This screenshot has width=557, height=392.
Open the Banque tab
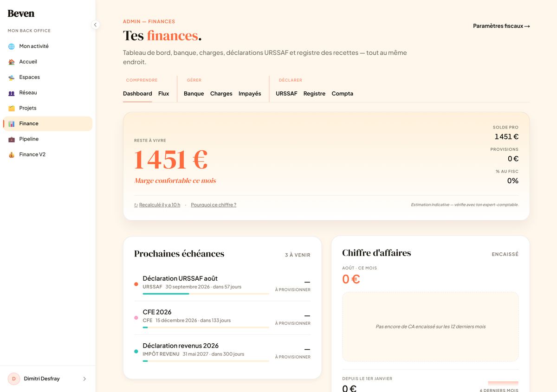pyautogui.click(x=194, y=94)
